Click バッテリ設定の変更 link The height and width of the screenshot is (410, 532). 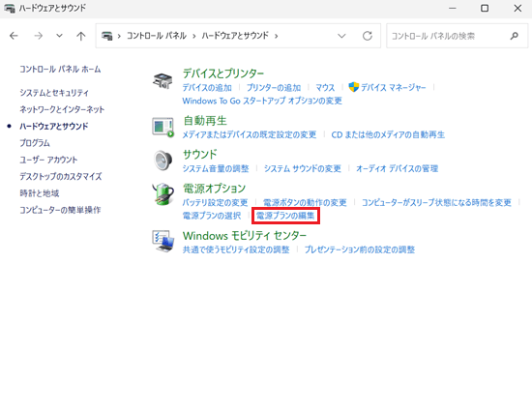tap(215, 202)
